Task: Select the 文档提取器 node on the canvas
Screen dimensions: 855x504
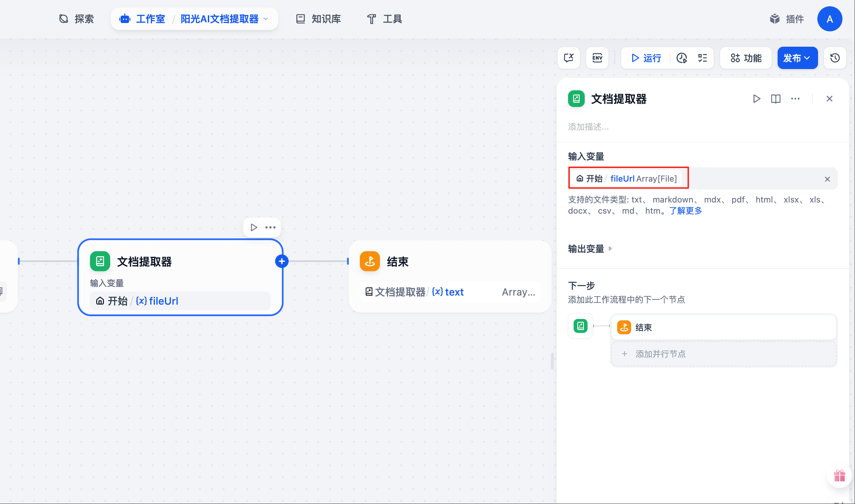Action: click(180, 277)
